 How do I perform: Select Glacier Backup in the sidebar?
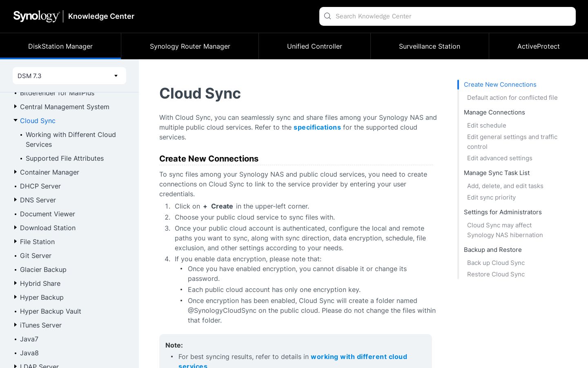click(x=43, y=269)
